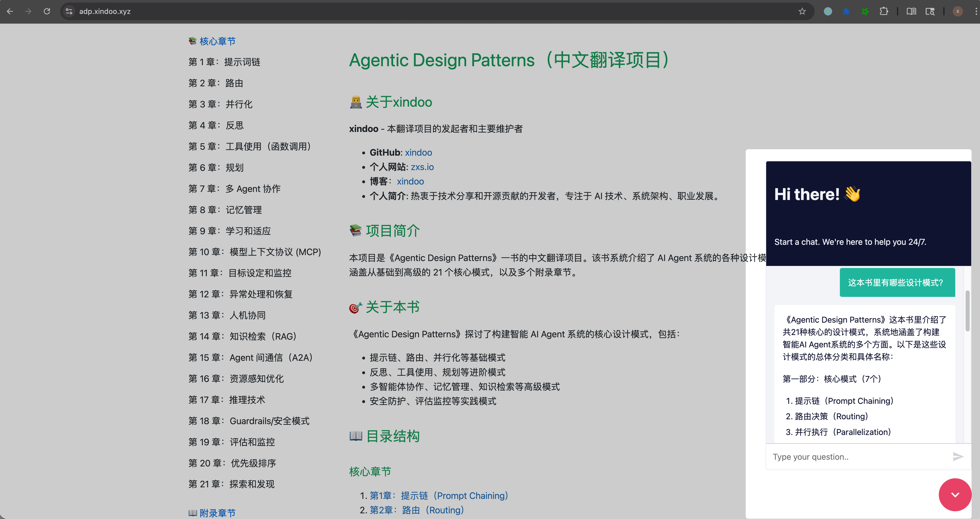Click the suggested question 这本书里有哪些设计模式?

897,282
